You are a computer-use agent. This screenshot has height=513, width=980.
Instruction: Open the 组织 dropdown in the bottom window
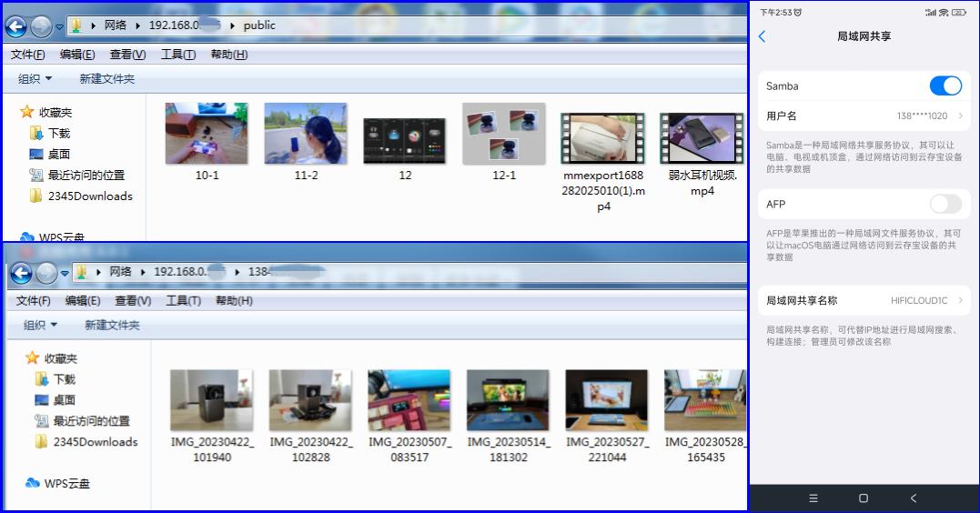(41, 325)
